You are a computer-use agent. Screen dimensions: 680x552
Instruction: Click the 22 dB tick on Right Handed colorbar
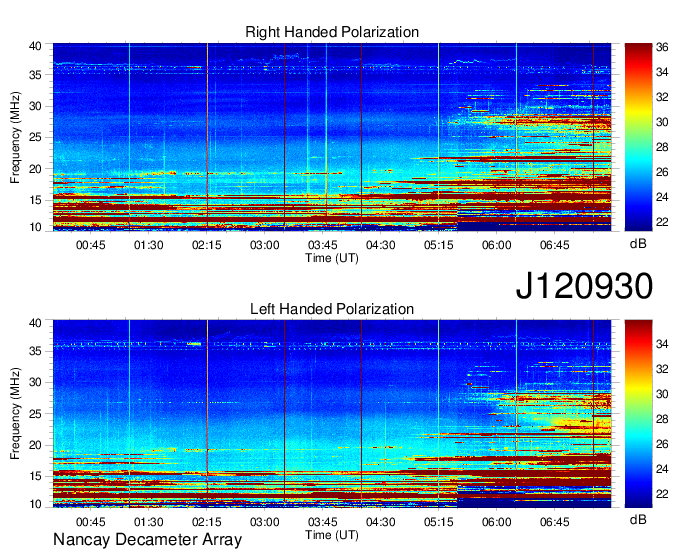click(x=662, y=222)
